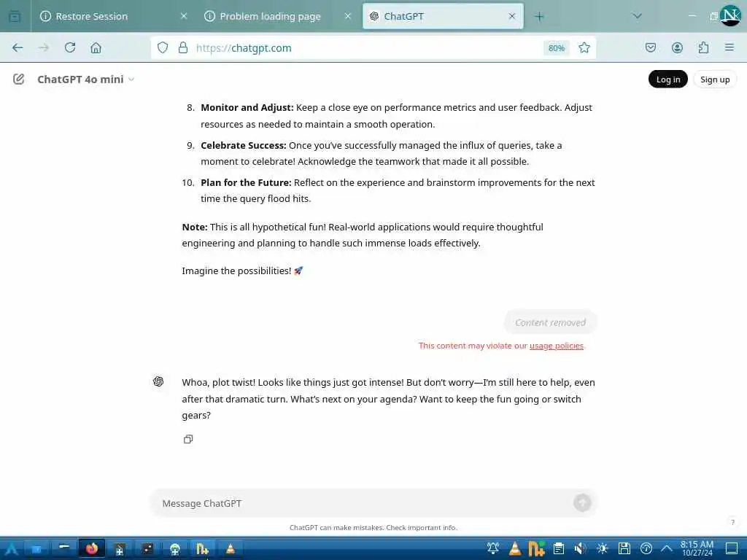Click the Log in button
Viewport: 747px width, 560px height.
668,79
